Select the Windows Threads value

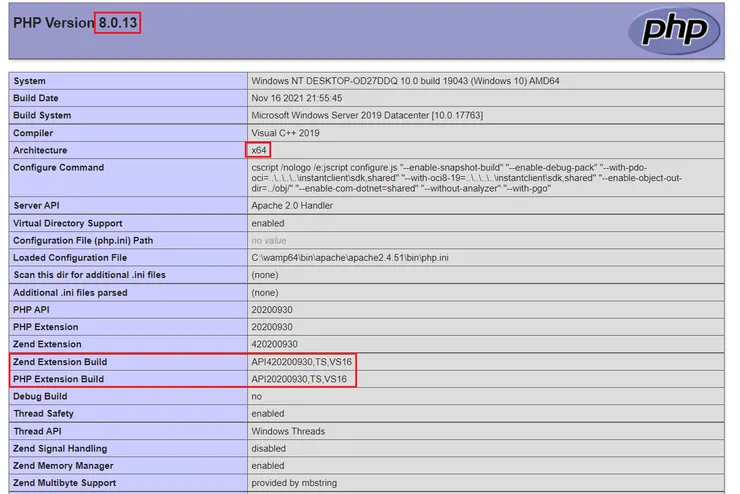288,431
